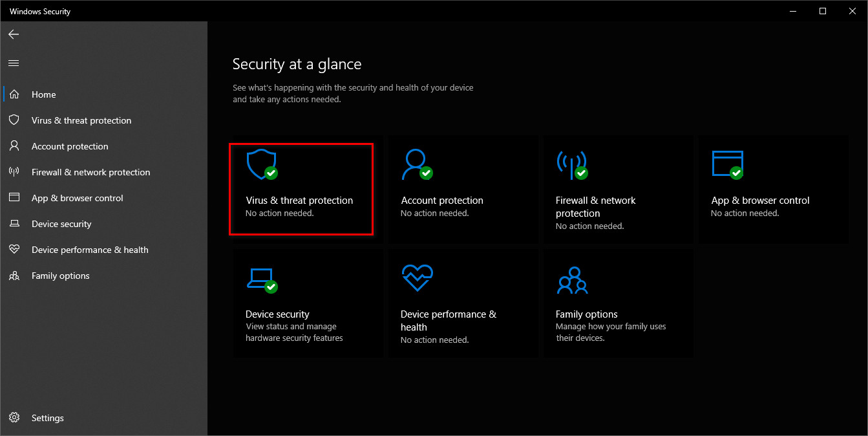The width and height of the screenshot is (868, 436).
Task: Click the Device security tile title text
Action: 277,314
